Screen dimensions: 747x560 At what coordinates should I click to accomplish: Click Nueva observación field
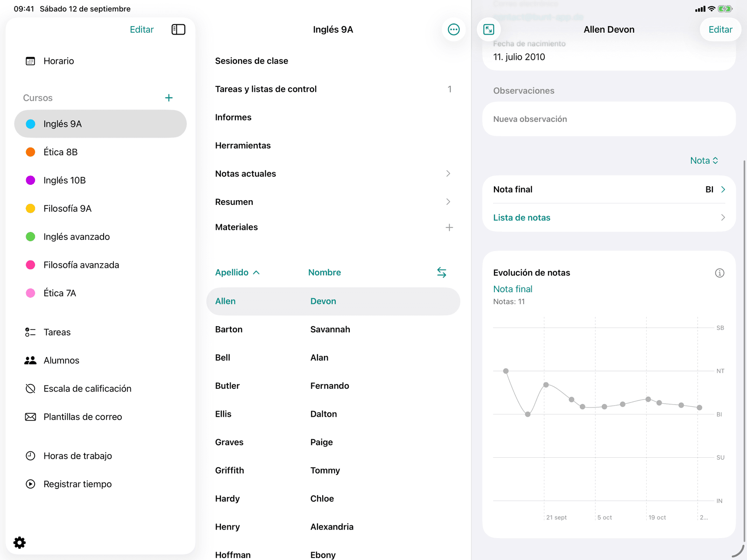609,119
